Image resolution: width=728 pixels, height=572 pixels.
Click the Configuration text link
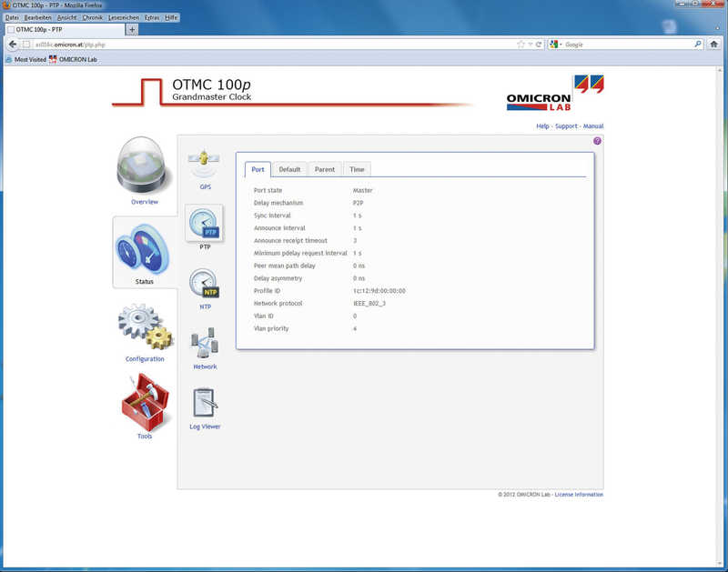[145, 358]
